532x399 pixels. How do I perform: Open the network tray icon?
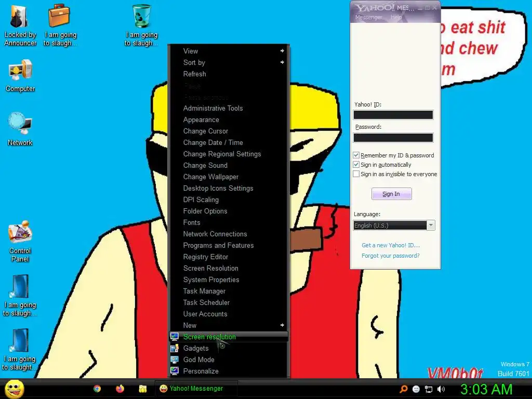429,389
